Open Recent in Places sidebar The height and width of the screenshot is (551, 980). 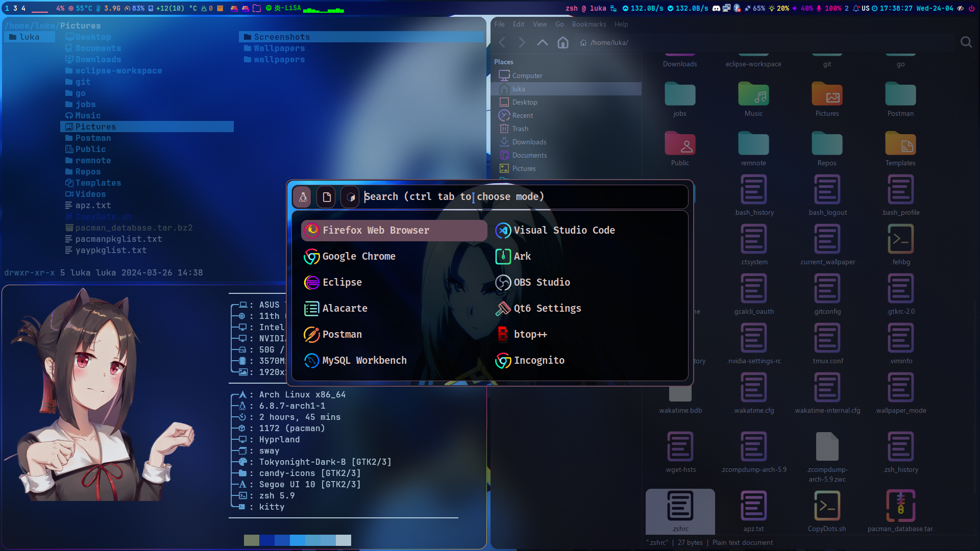566,115
